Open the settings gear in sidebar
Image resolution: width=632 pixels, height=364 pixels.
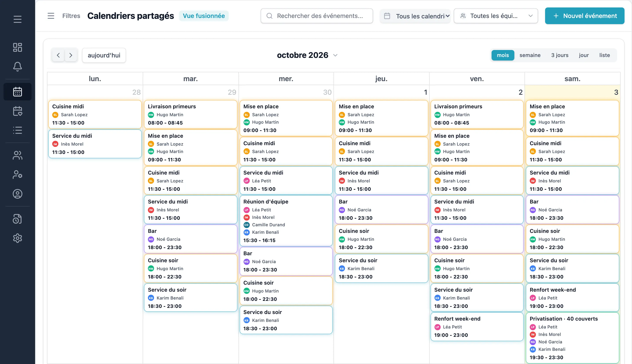click(17, 238)
